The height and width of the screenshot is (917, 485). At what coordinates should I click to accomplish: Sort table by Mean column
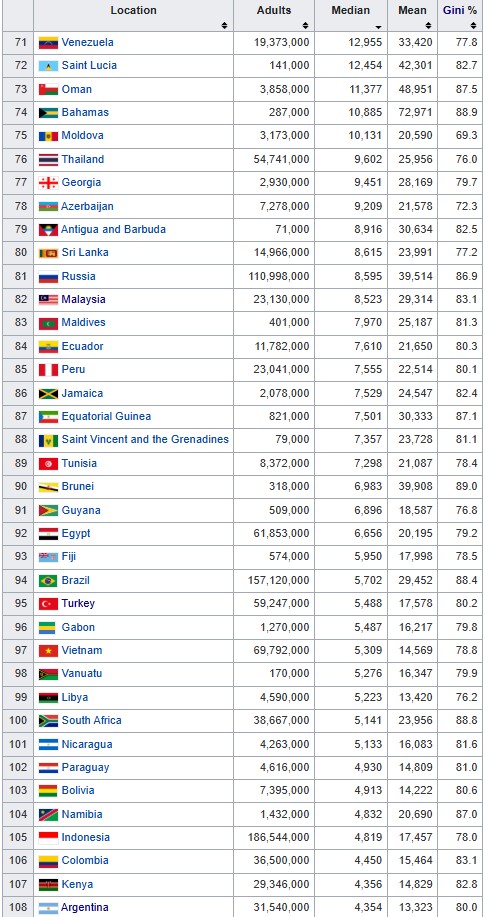(x=412, y=16)
